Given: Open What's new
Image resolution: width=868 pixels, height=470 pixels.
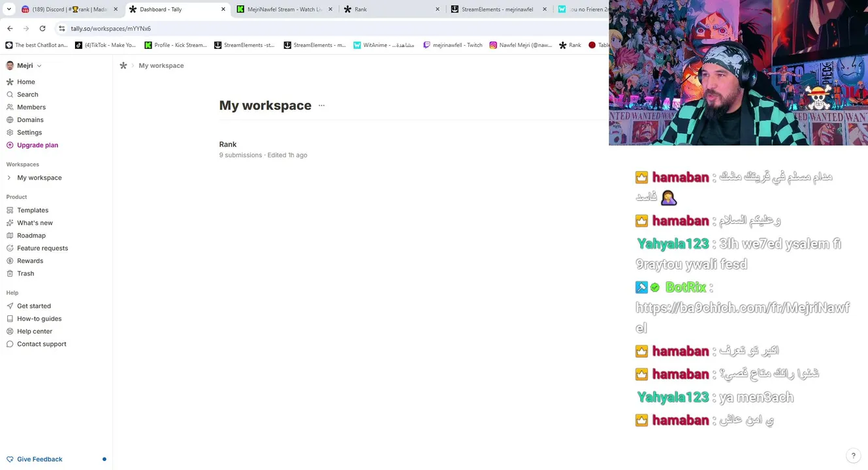Looking at the screenshot, I should click(x=35, y=223).
